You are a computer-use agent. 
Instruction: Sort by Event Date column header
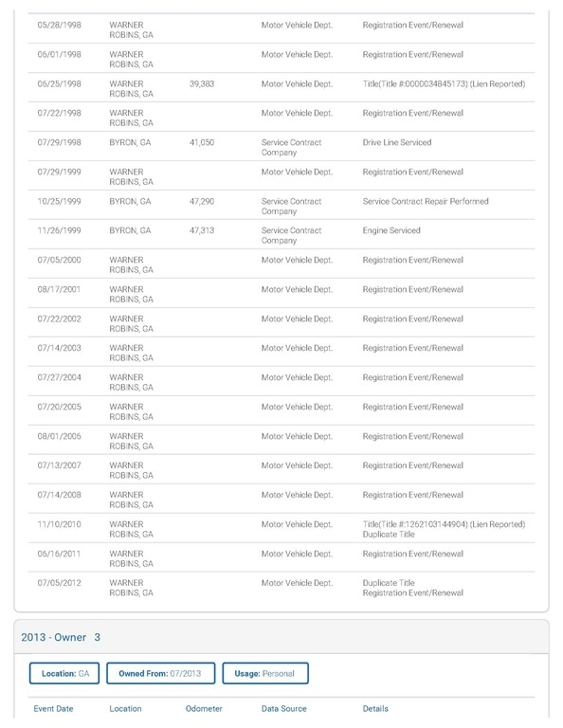[x=53, y=708]
